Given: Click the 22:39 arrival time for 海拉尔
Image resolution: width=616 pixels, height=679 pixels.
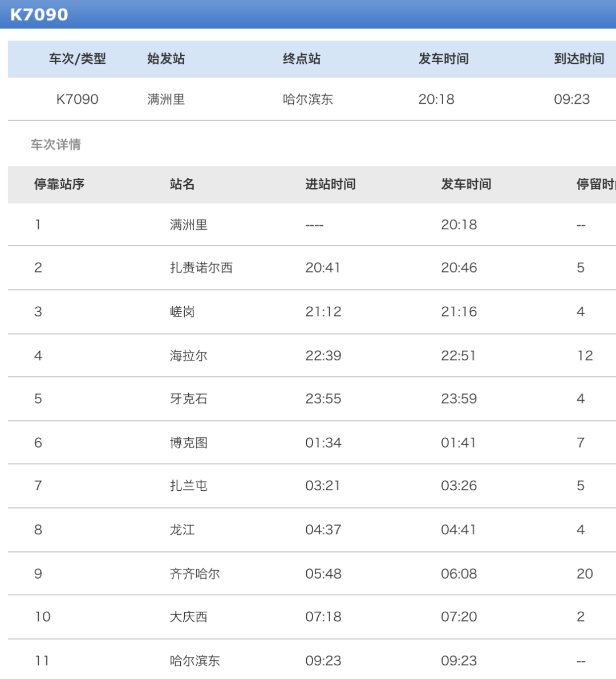Looking at the screenshot, I should [x=323, y=356].
